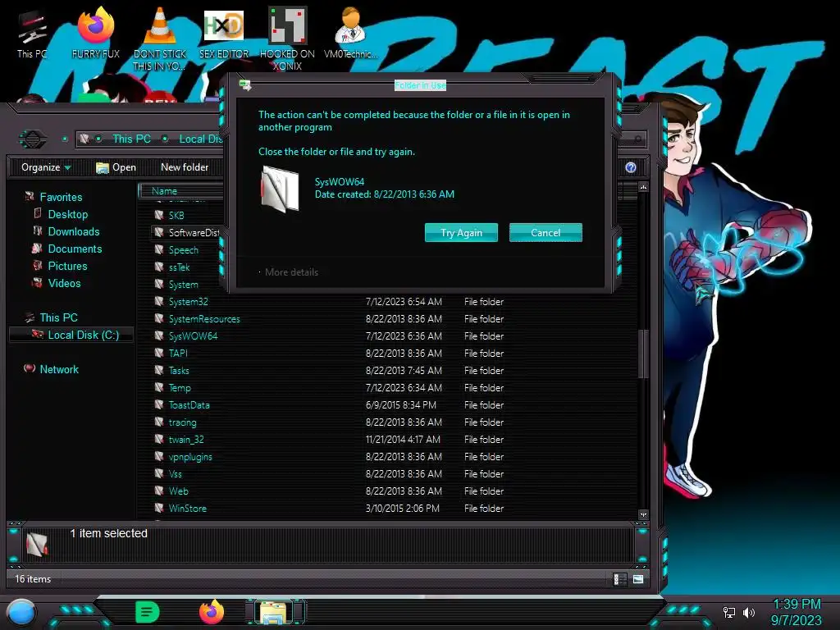
Task: Open Explorer help question mark icon
Action: tap(631, 167)
